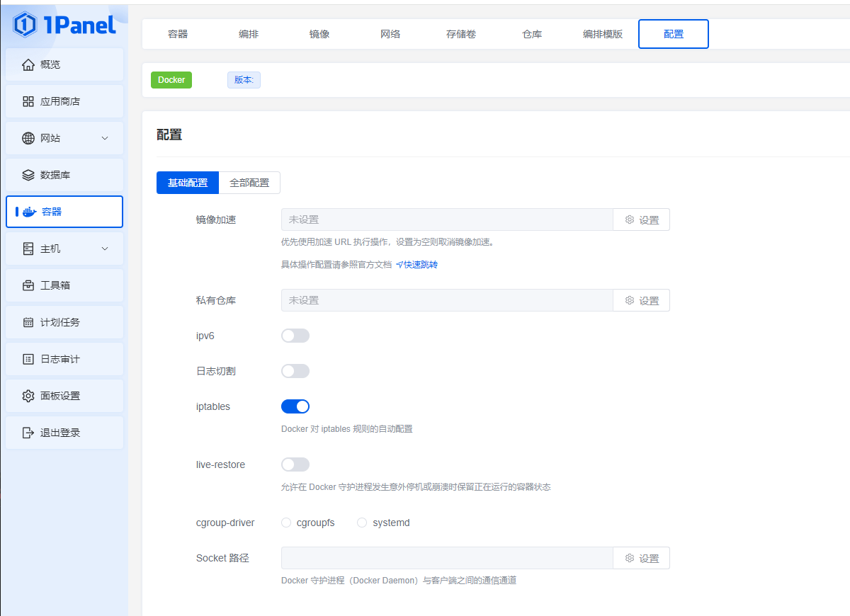Select systemd cgroup driver
This screenshot has height=616, width=850.
point(362,523)
